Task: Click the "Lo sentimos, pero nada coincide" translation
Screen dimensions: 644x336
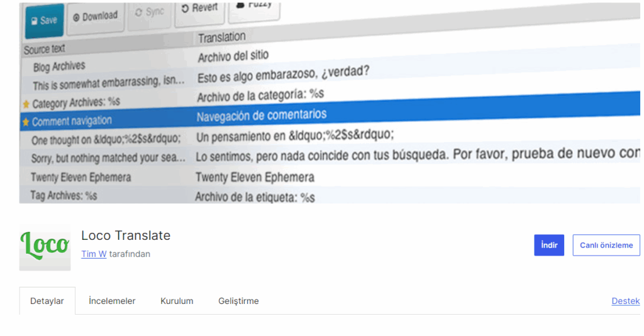Action: (x=418, y=154)
